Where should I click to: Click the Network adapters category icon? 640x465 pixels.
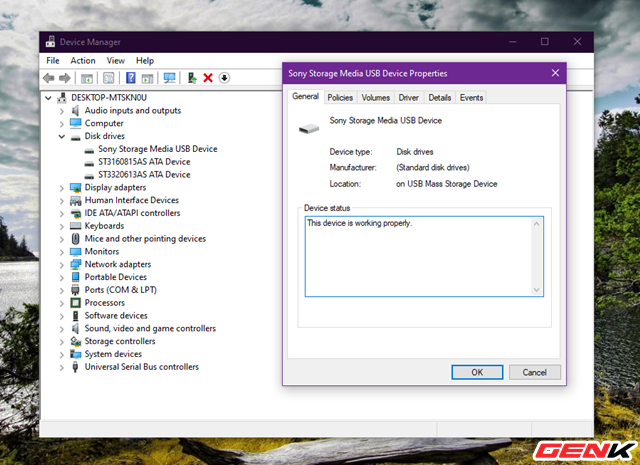click(76, 265)
